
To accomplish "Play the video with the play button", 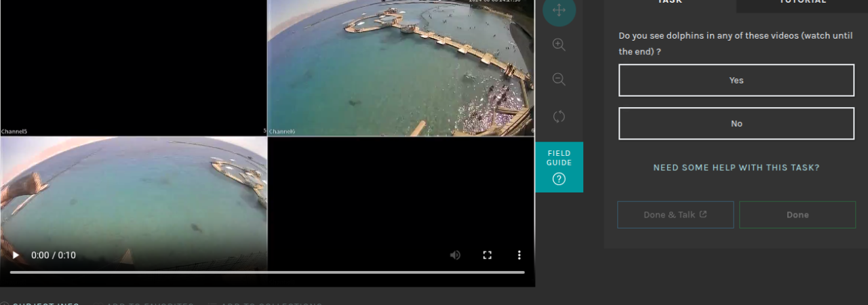I will click(x=16, y=256).
